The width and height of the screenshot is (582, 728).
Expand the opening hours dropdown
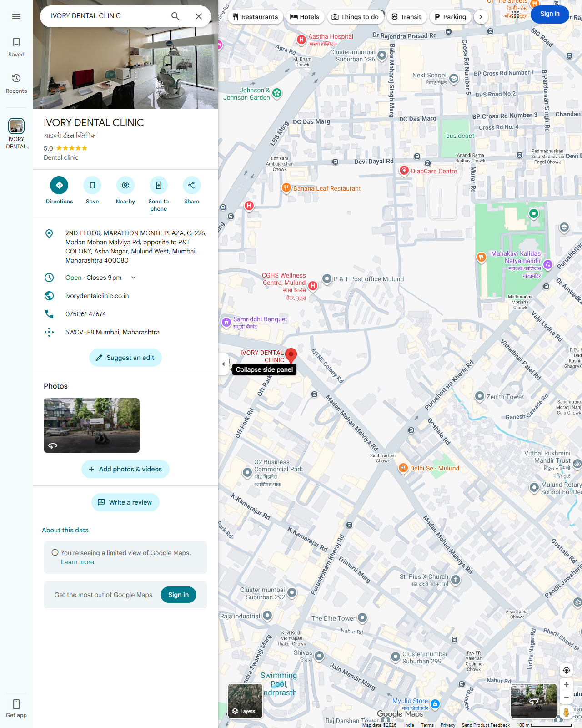coord(133,278)
